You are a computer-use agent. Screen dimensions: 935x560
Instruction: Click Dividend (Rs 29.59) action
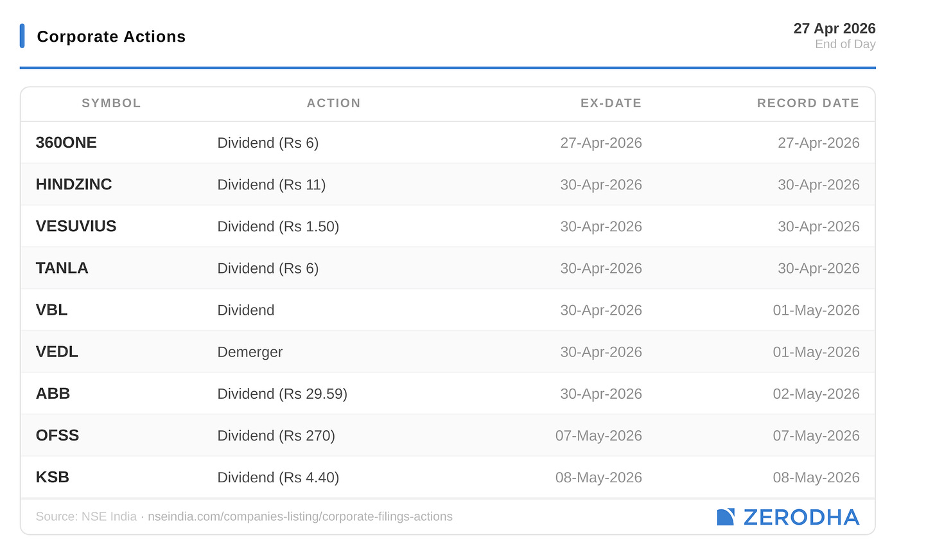(x=282, y=394)
